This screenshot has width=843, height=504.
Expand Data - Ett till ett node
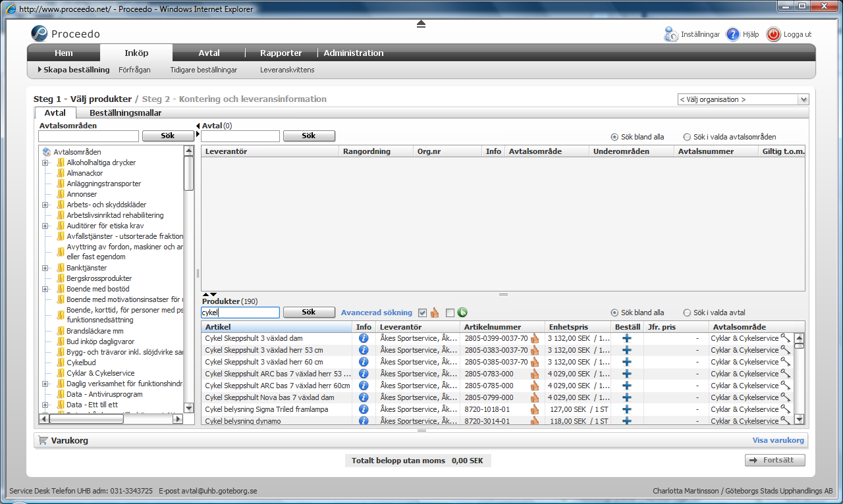click(x=45, y=405)
